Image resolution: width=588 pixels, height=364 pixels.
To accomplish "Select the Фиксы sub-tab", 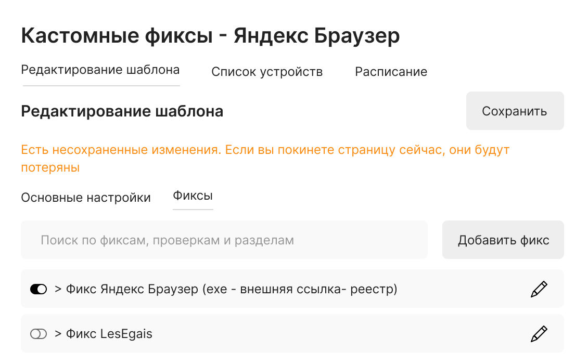I will tap(193, 196).
